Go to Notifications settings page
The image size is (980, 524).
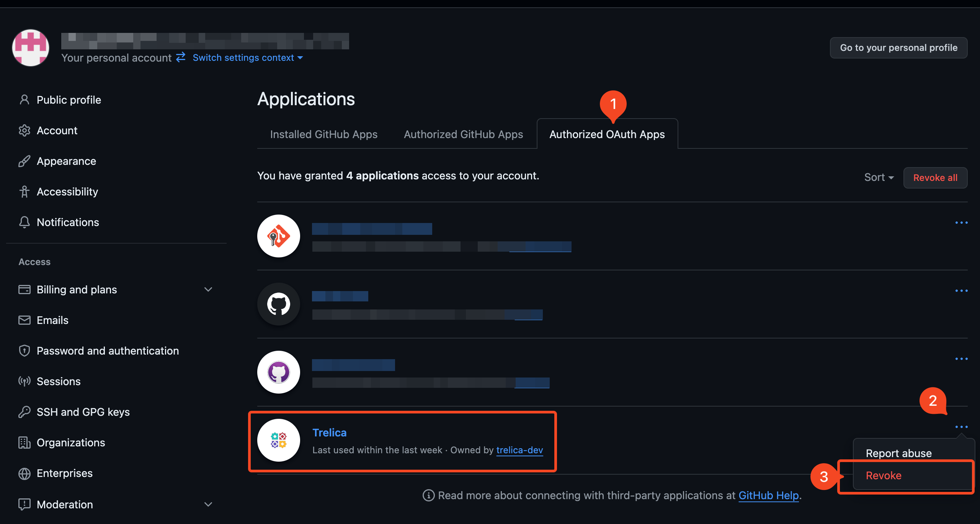pyautogui.click(x=68, y=222)
